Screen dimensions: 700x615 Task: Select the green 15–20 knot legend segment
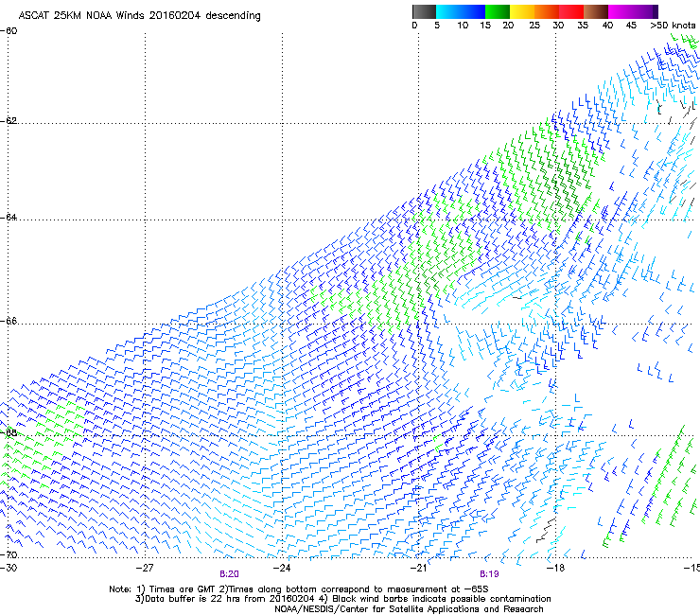pyautogui.click(x=498, y=11)
